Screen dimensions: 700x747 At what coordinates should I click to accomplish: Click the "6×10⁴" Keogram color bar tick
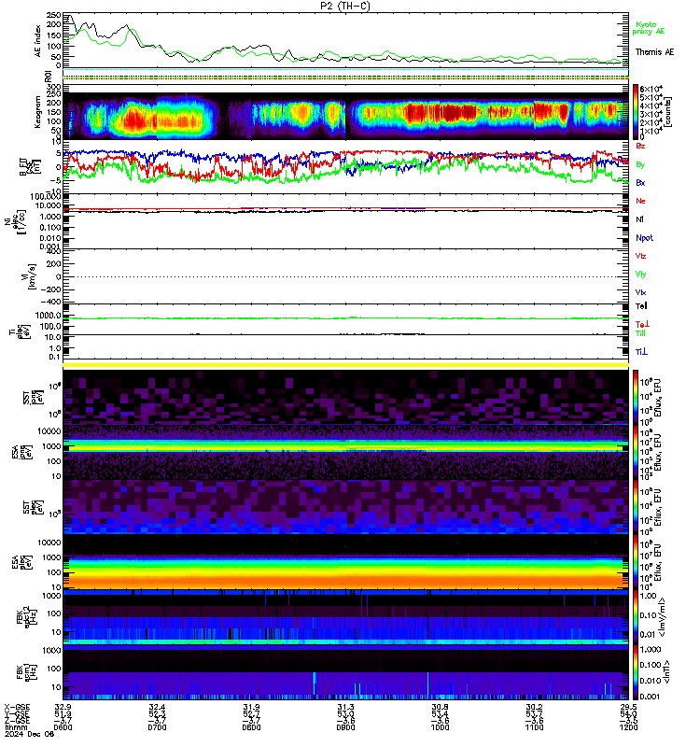pos(651,89)
